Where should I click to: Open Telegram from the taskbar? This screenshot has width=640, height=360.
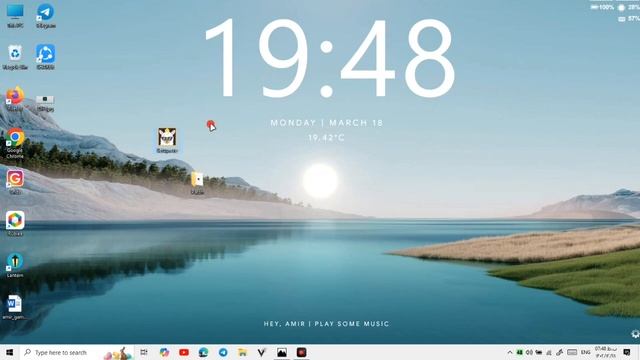point(223,352)
